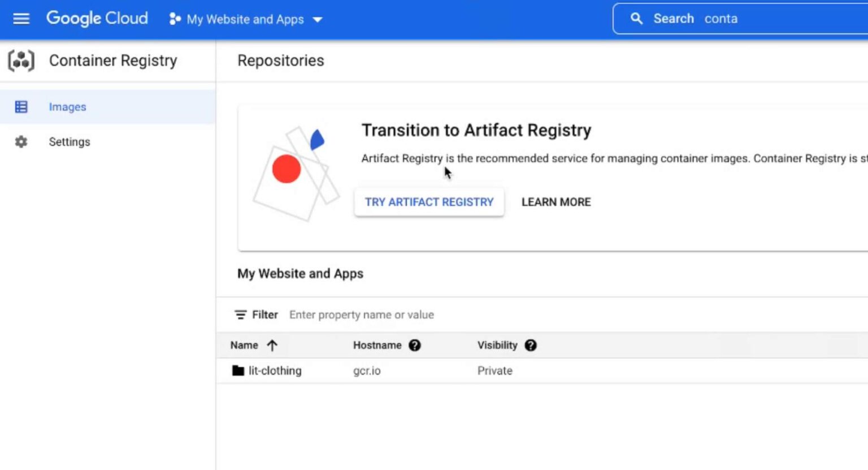Click the Hostname column header
868x470 pixels.
tap(377, 345)
